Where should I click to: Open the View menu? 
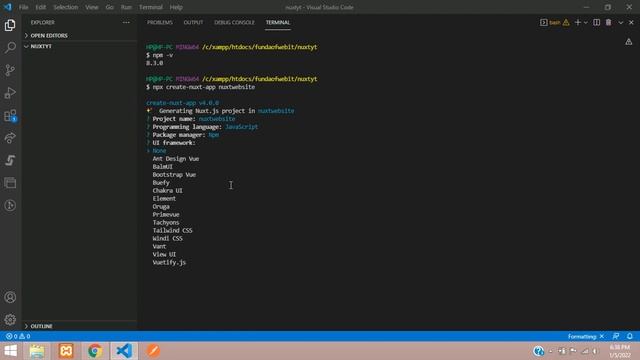tap(91, 7)
